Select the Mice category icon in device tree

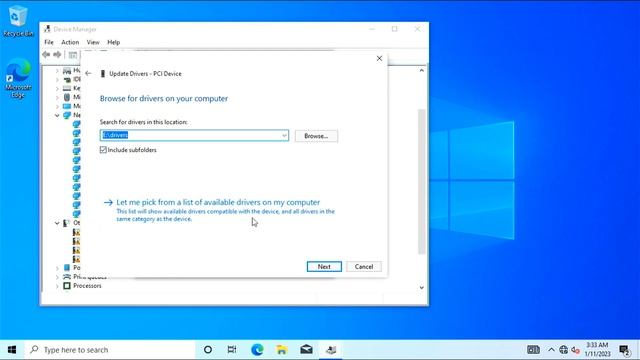pyautogui.click(x=67, y=97)
